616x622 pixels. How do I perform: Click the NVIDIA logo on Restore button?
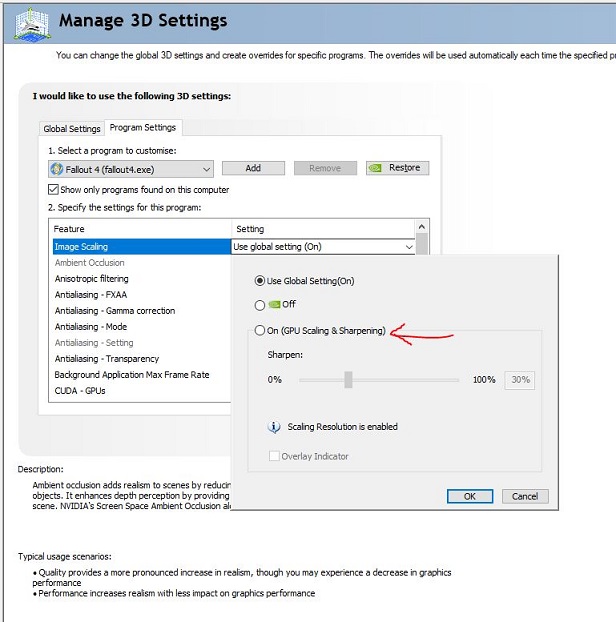[375, 168]
